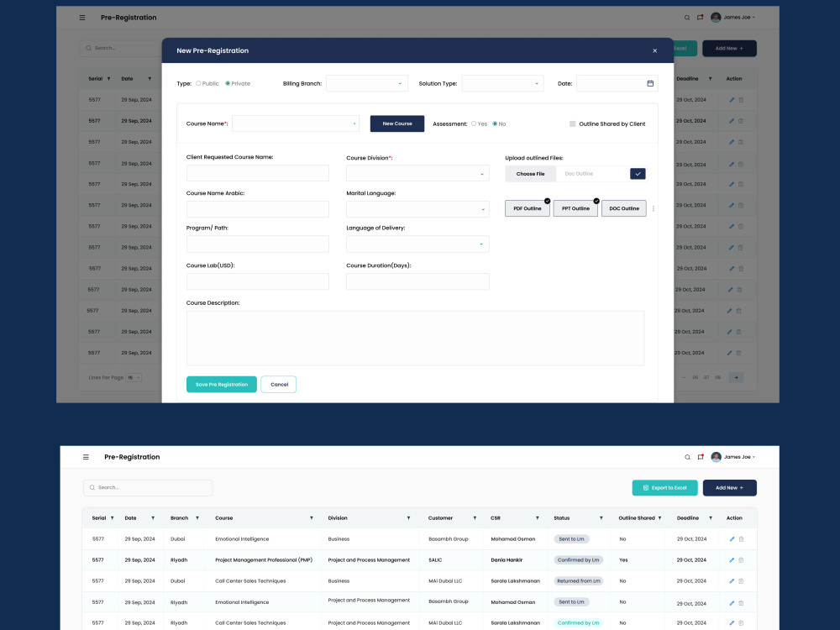The image size is (840, 630).
Task: Edit the Dubai Call Center Sales Techniques row
Action: tap(732, 580)
